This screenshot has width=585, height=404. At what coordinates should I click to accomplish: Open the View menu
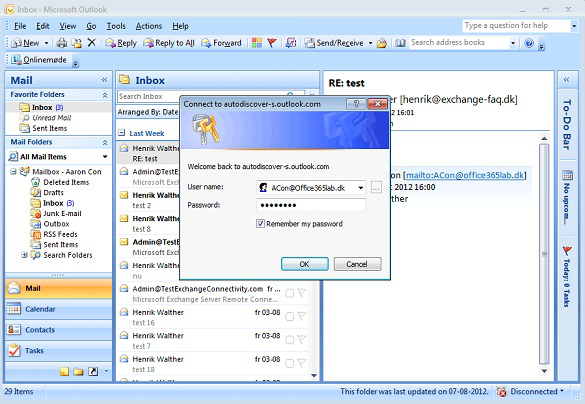(68, 26)
